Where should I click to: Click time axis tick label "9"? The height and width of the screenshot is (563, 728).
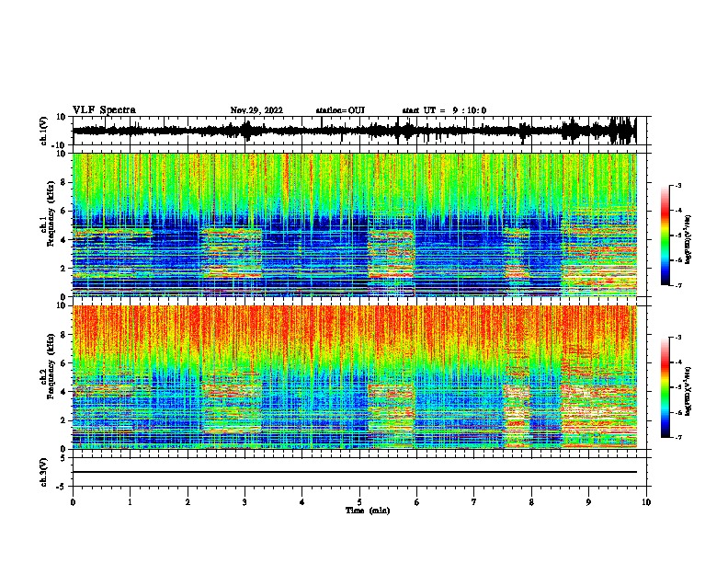click(588, 502)
